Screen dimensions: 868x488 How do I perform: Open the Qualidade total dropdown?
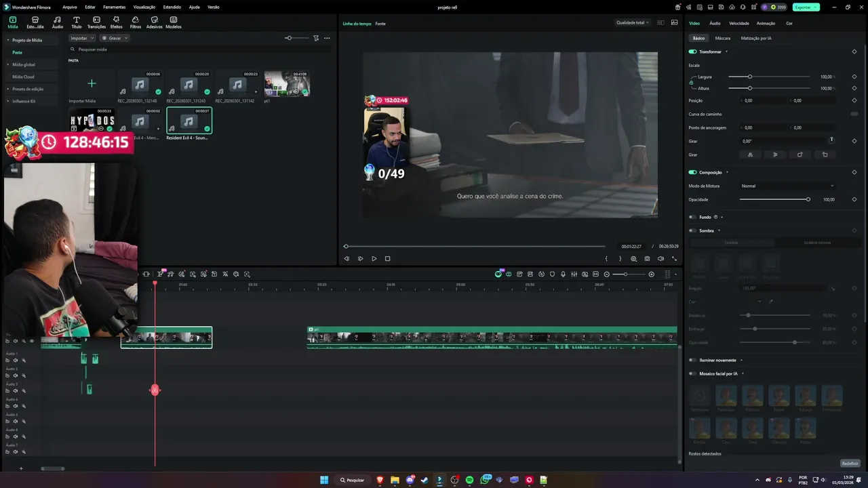[x=632, y=22]
